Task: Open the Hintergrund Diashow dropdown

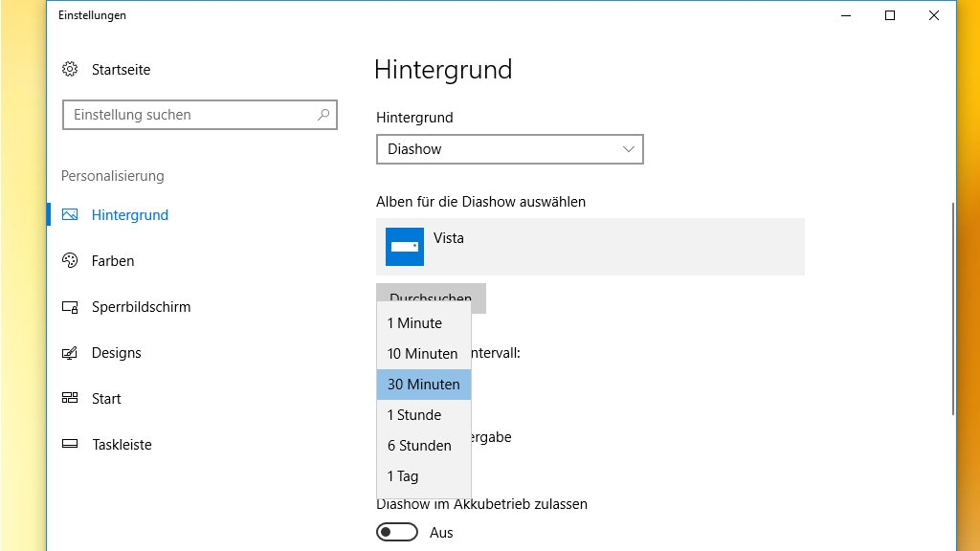Action: pyautogui.click(x=509, y=149)
